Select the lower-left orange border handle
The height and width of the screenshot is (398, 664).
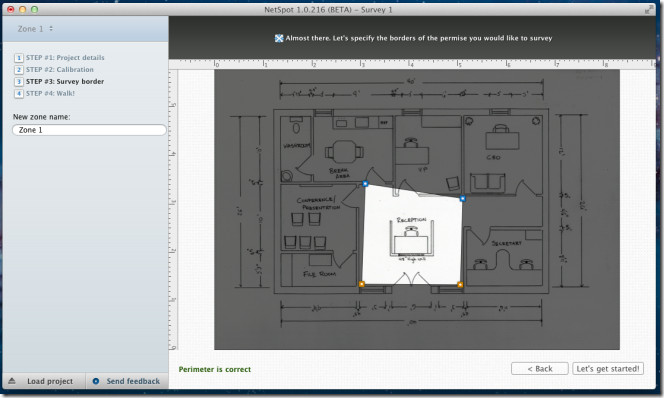[x=362, y=284]
